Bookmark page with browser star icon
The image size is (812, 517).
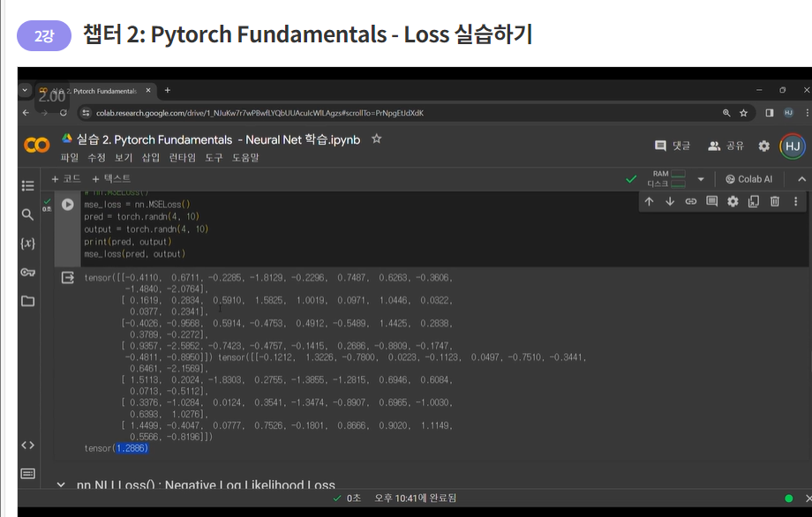[744, 113]
